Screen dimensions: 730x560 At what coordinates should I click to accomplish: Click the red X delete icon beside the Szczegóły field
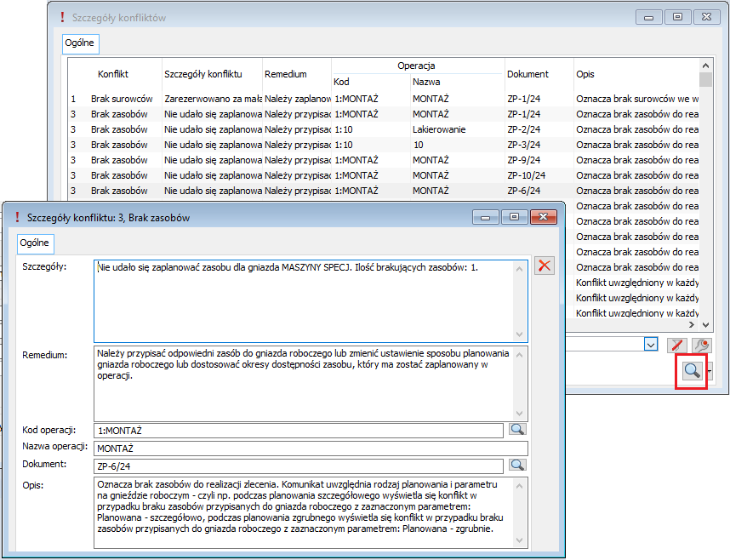545,266
